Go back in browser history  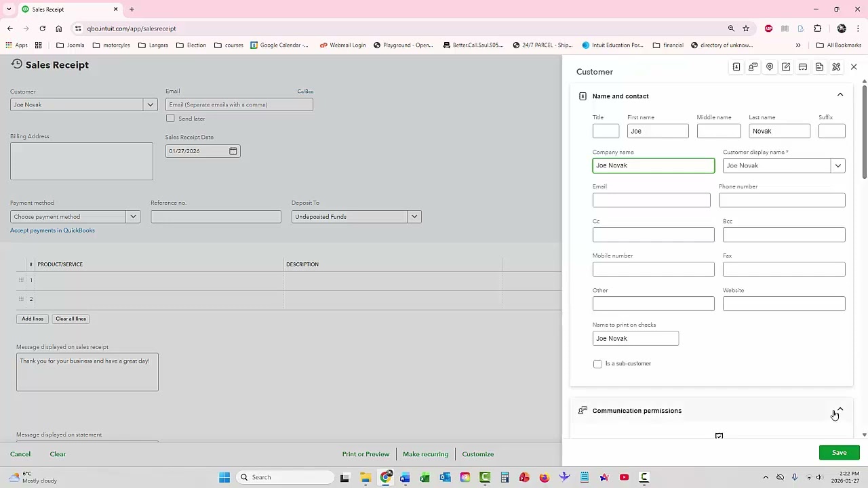tap(10, 28)
